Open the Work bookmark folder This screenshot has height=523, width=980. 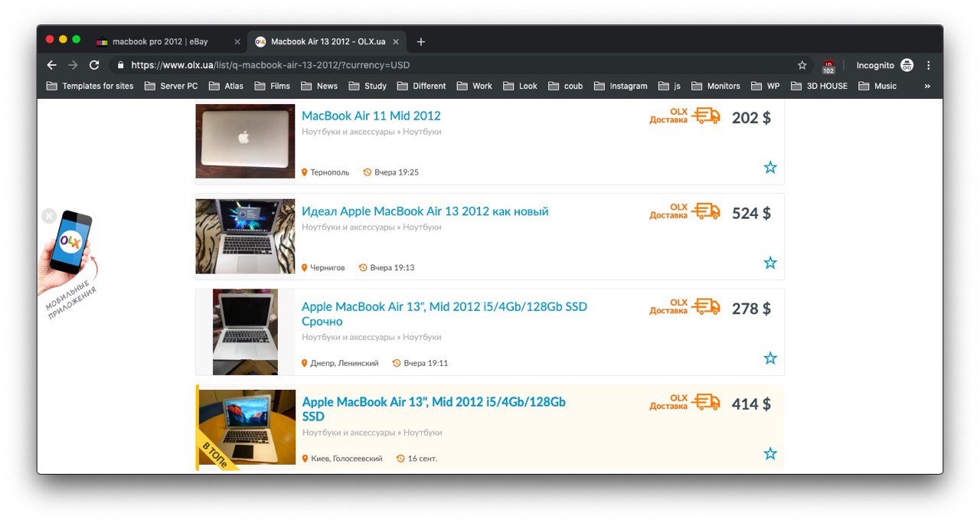[x=475, y=86]
